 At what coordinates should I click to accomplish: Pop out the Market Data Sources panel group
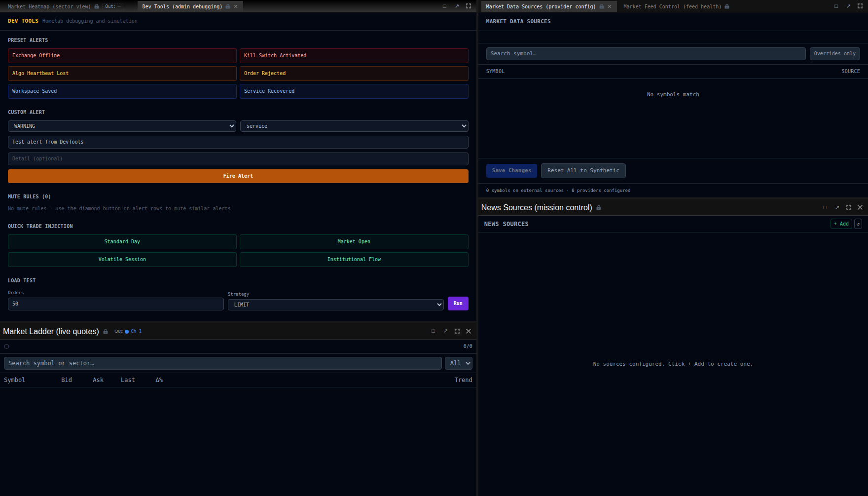point(848,6)
